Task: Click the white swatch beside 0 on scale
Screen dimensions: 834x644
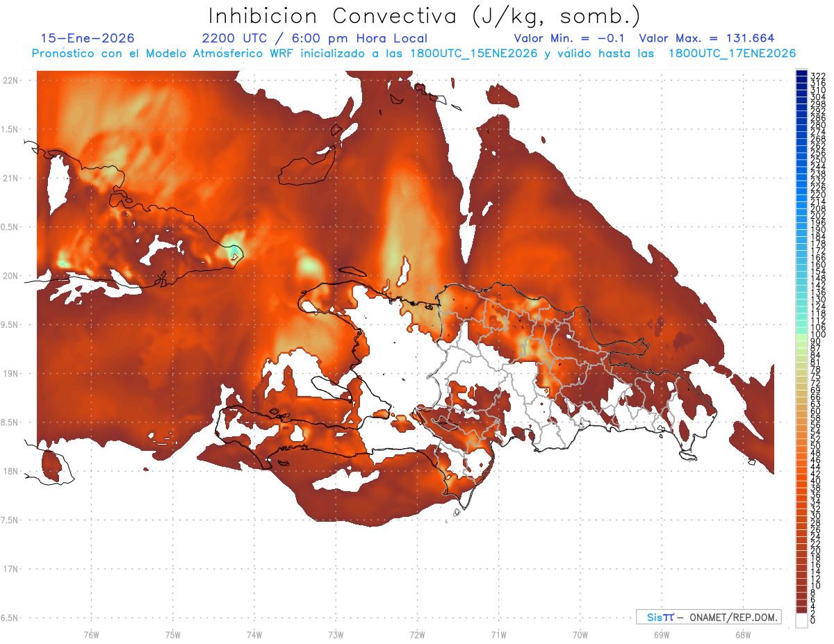Action: tap(801, 622)
